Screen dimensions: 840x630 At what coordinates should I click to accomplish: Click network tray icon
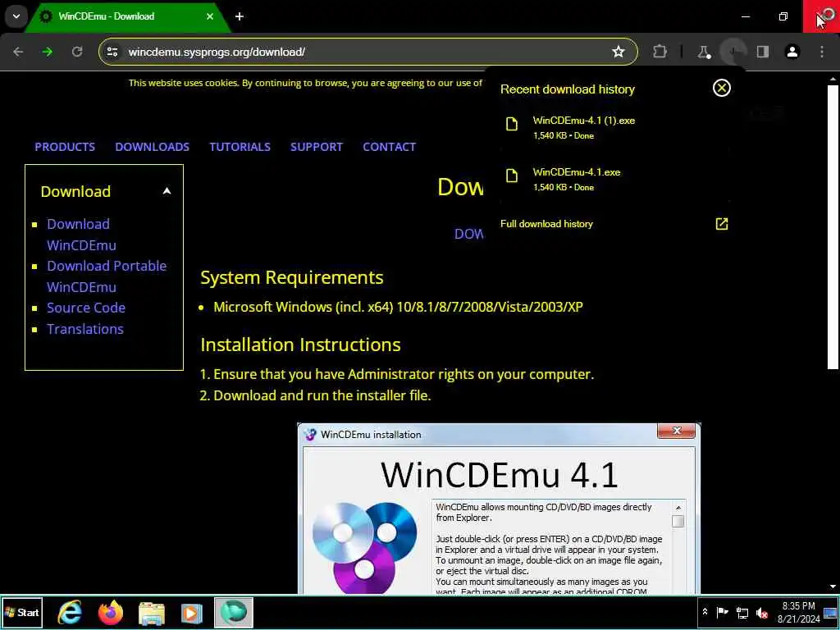click(742, 612)
